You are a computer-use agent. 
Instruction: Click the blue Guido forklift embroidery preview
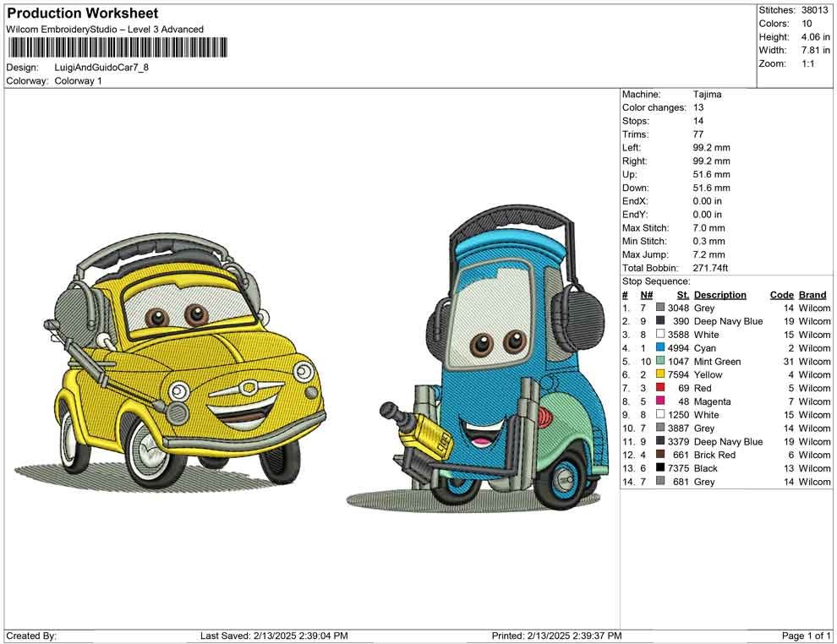[x=477, y=357]
